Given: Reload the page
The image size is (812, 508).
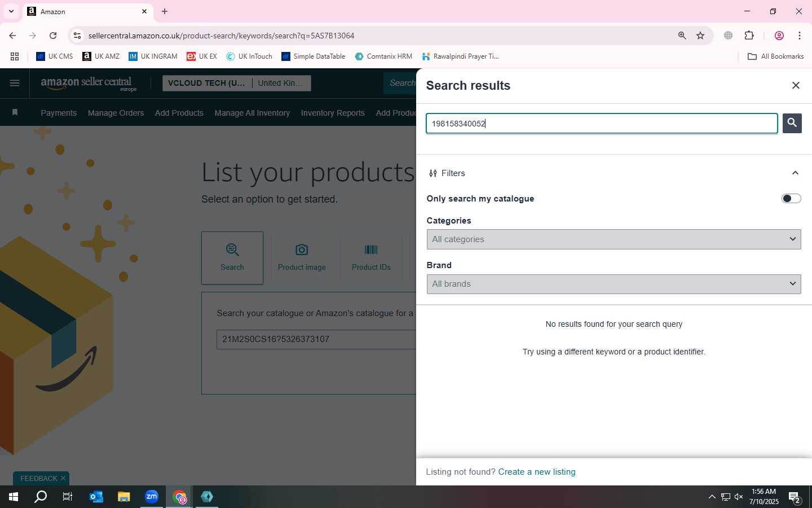Looking at the screenshot, I should [53, 36].
